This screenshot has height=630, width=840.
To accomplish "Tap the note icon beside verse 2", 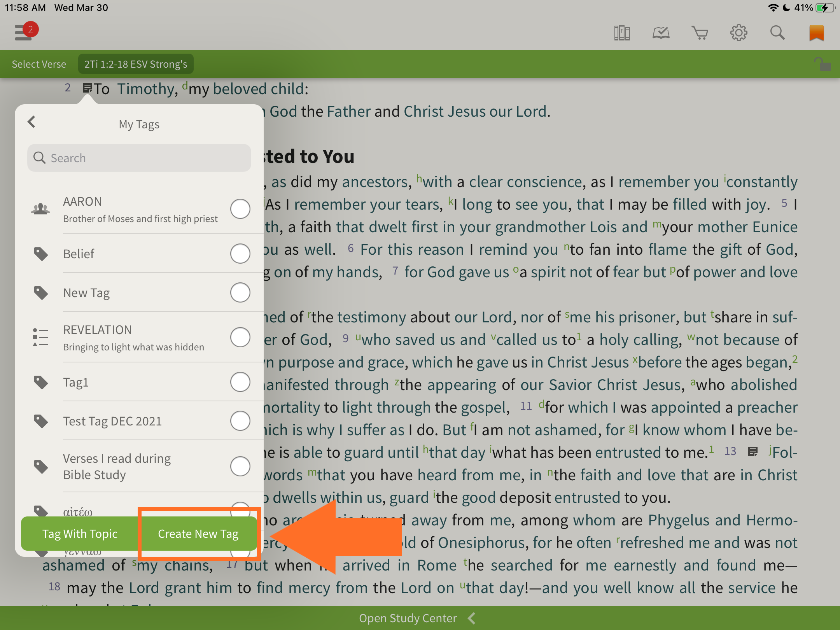I will [87, 88].
